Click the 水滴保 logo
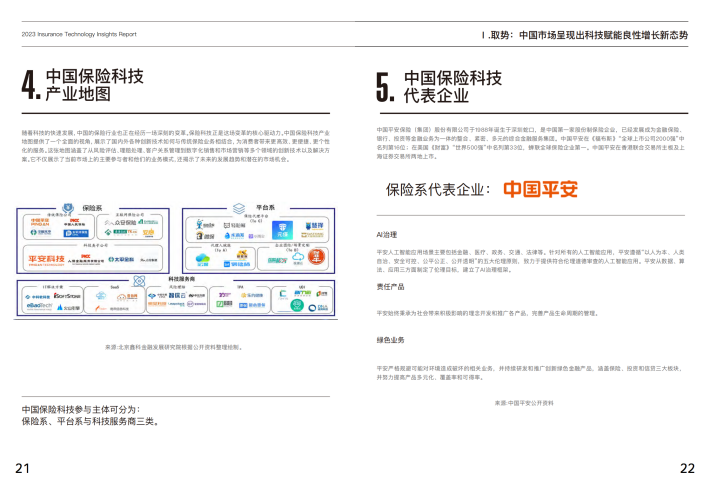Image resolution: width=710 pixels, height=485 pixels. 234,236
